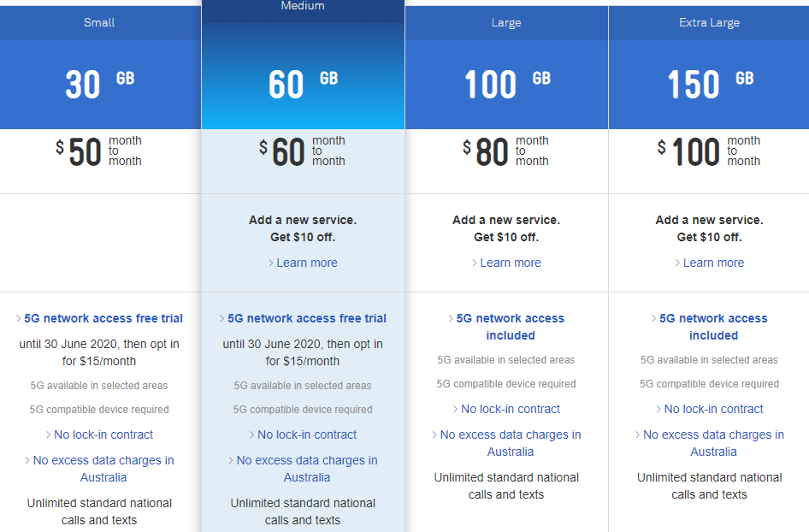This screenshot has width=809, height=532.
Task: Expand 5G network access free trial in Small plan
Action: 103,318
